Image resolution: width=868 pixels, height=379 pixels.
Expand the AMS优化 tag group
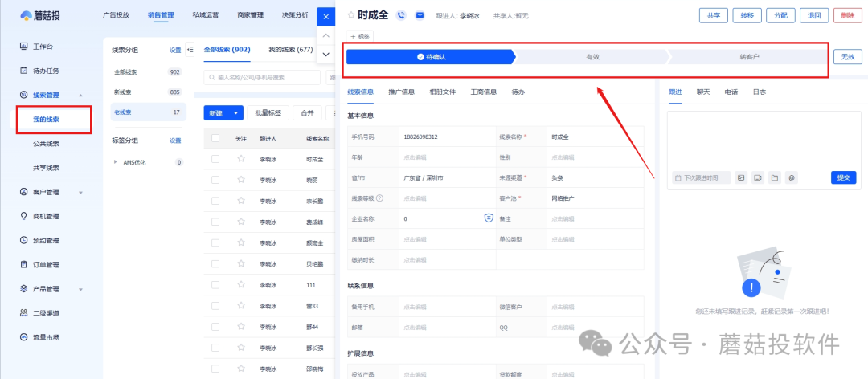[x=115, y=162]
